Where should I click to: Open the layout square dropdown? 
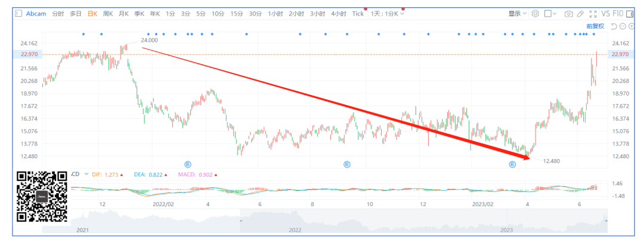tap(550, 14)
